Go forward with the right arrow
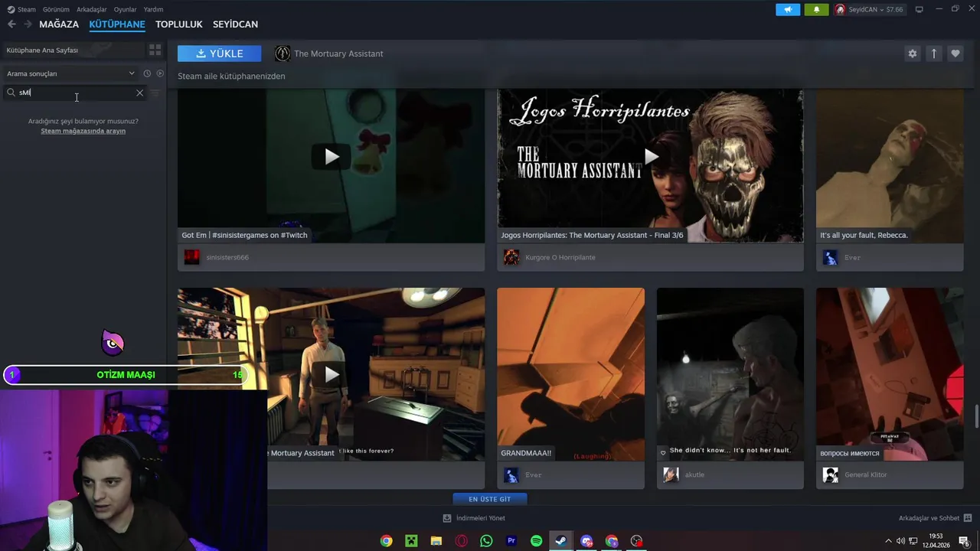The width and height of the screenshot is (980, 551). [x=28, y=24]
